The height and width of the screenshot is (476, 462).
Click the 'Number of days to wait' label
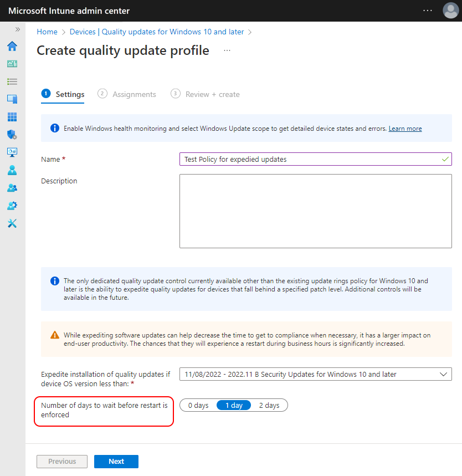tap(104, 410)
